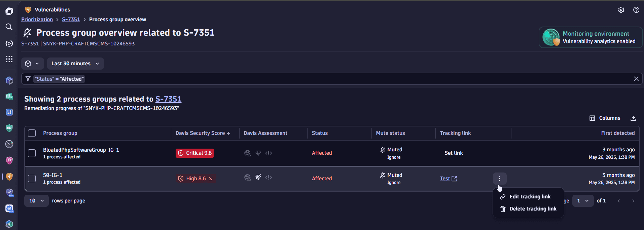Click the First detected column header
The width and height of the screenshot is (644, 230).
[x=618, y=133]
